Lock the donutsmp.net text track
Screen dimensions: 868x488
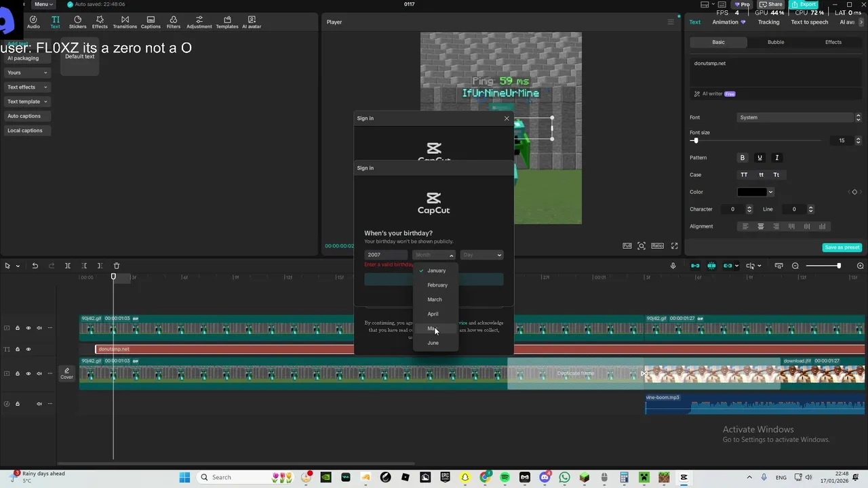click(18, 349)
